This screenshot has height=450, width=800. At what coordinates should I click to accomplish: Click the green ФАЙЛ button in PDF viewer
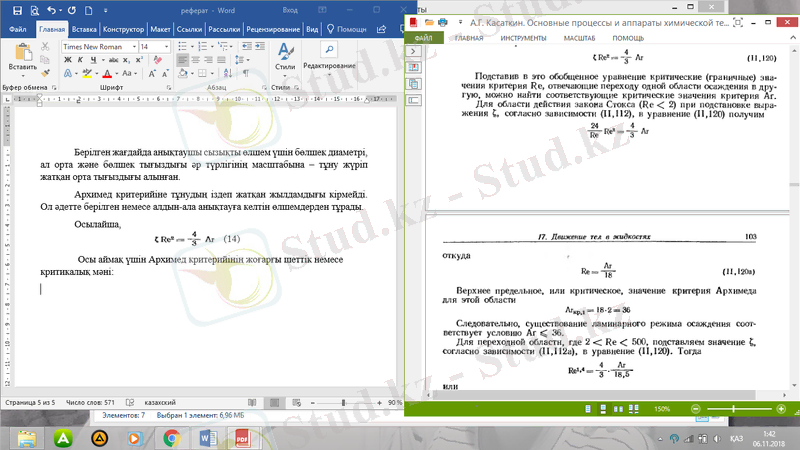click(422, 38)
